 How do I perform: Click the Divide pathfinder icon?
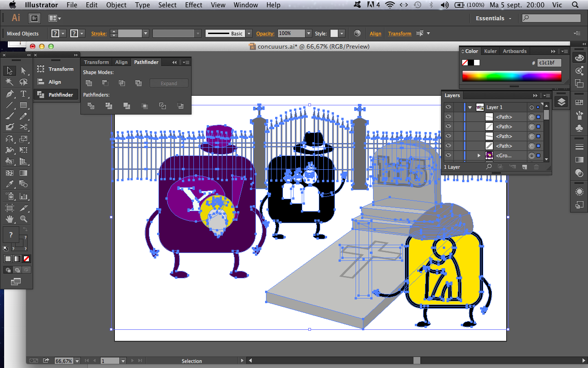[x=91, y=106]
